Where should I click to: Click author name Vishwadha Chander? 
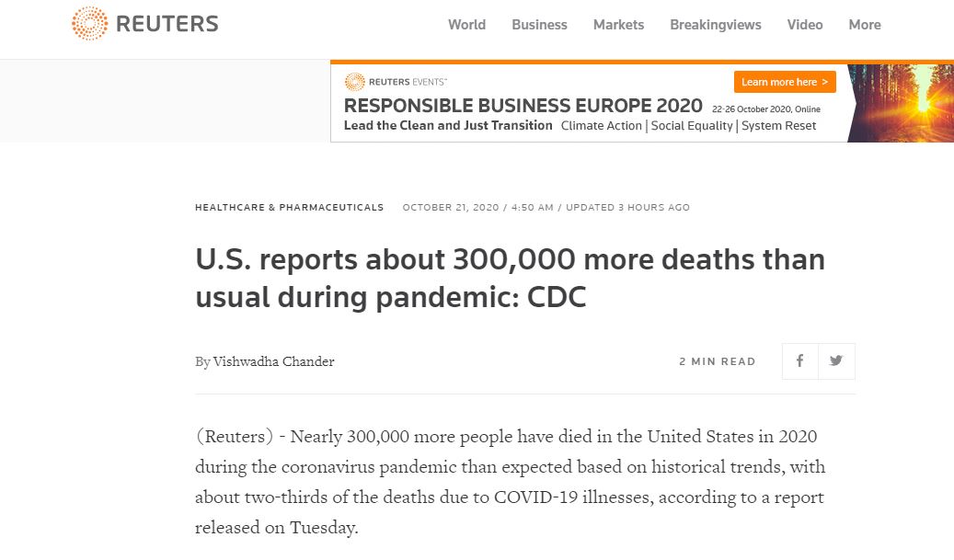[x=273, y=361]
